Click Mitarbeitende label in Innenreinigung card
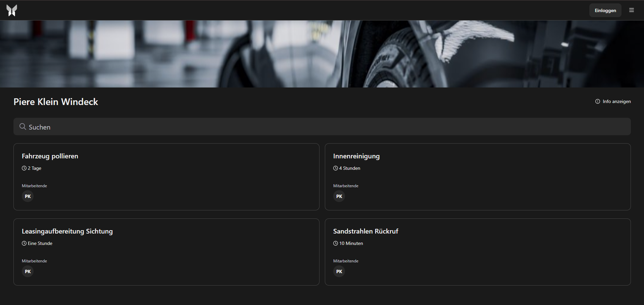 pyautogui.click(x=346, y=186)
